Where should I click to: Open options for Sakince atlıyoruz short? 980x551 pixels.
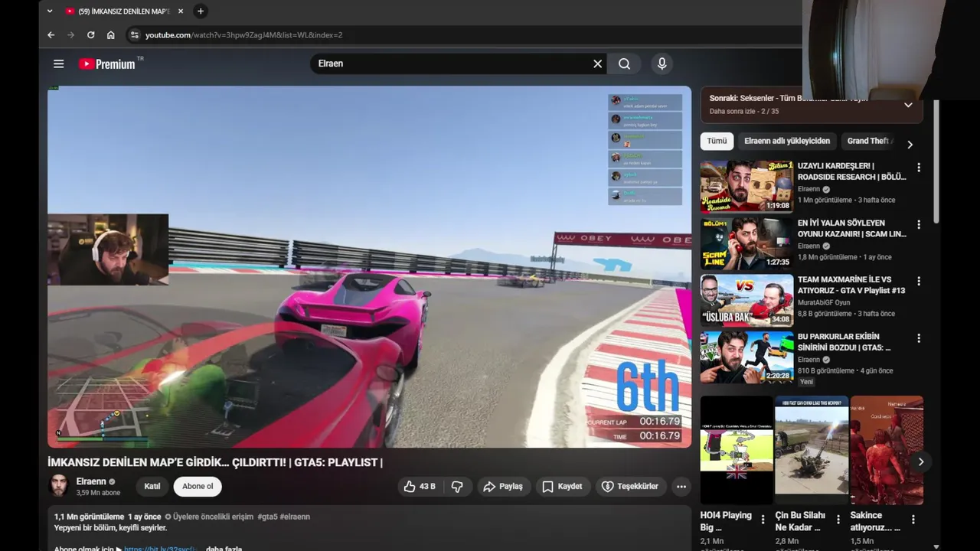[x=913, y=520]
